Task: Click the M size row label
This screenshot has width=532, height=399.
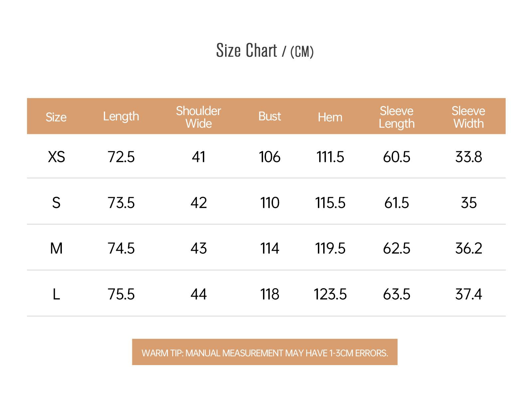Action: coord(56,248)
